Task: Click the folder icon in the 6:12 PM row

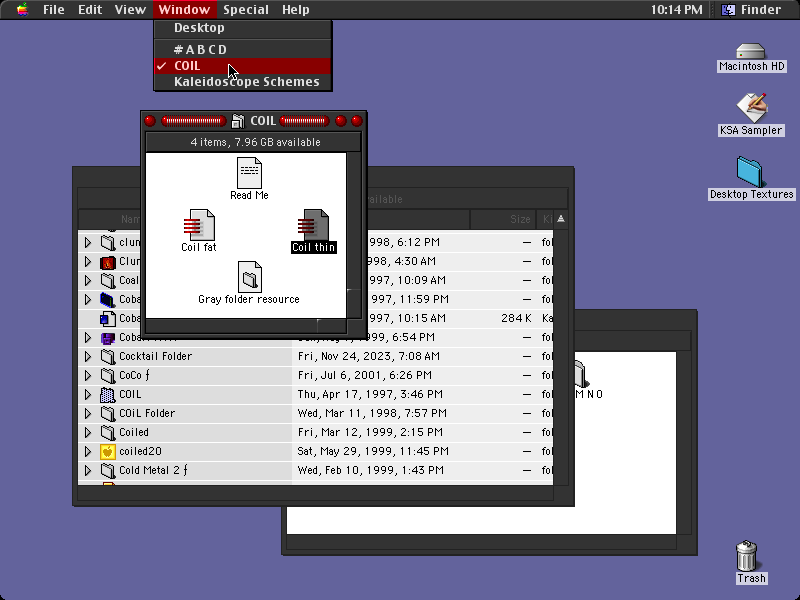Action: [x=108, y=242]
